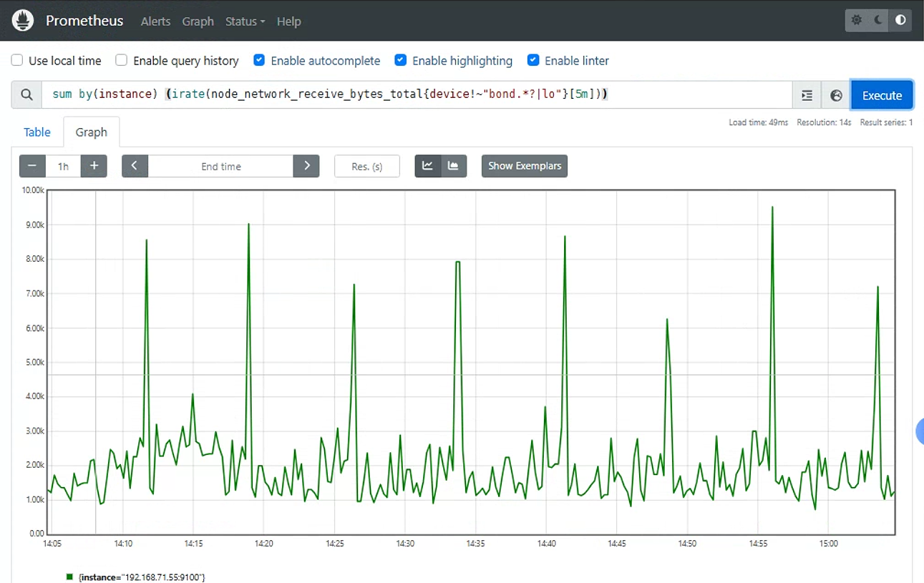Click the Prometheus flame logo

(x=24, y=21)
